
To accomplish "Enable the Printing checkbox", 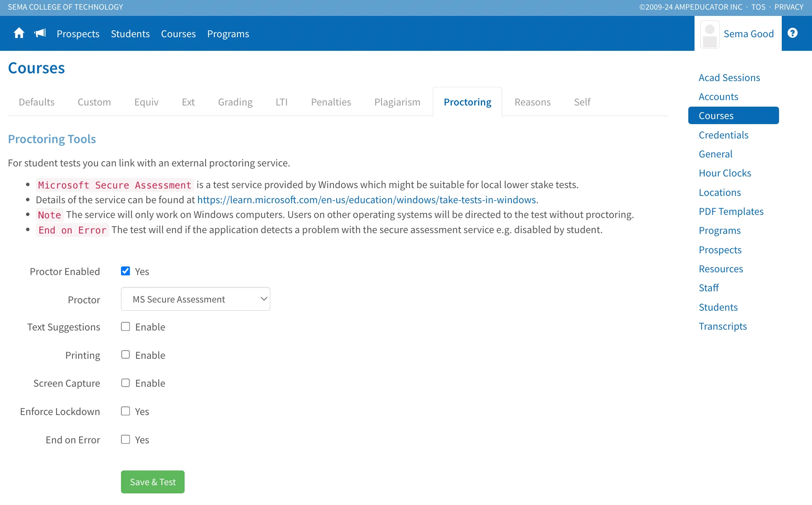I will [x=125, y=355].
